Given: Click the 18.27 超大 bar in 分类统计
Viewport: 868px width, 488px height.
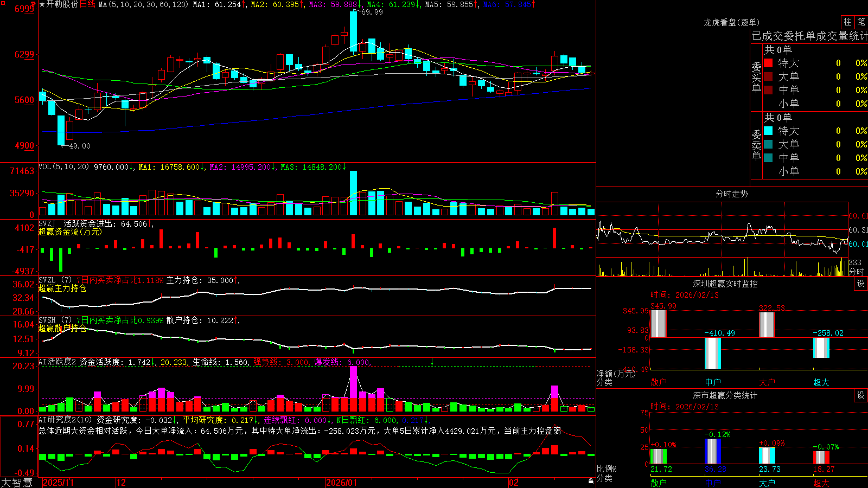Looking at the screenshot, I should click(x=821, y=457).
